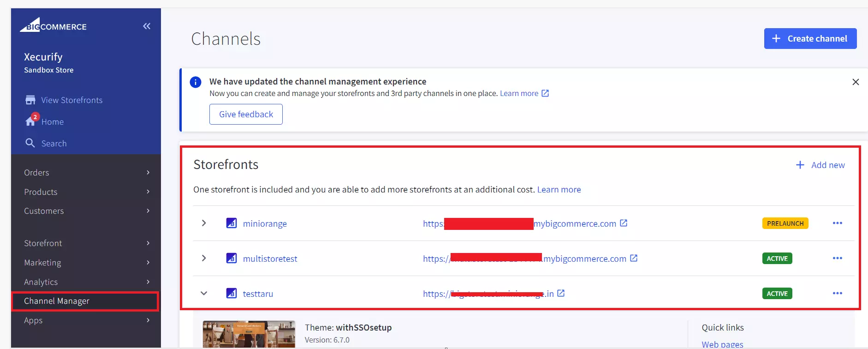
Task: Open multistoretest mybigcommerce.com URL link
Action: click(x=524, y=259)
